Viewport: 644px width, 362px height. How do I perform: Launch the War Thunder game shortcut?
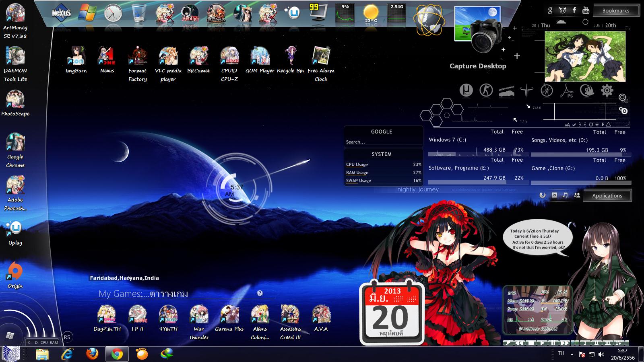(x=199, y=322)
